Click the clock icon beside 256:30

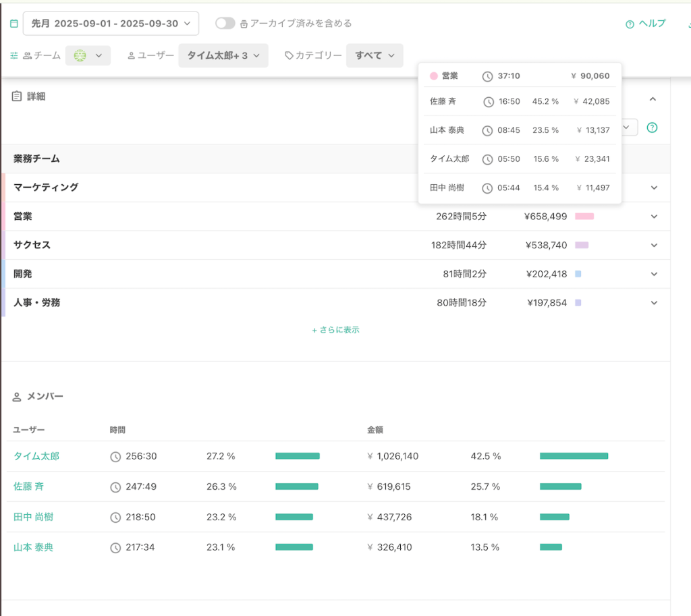pos(115,457)
